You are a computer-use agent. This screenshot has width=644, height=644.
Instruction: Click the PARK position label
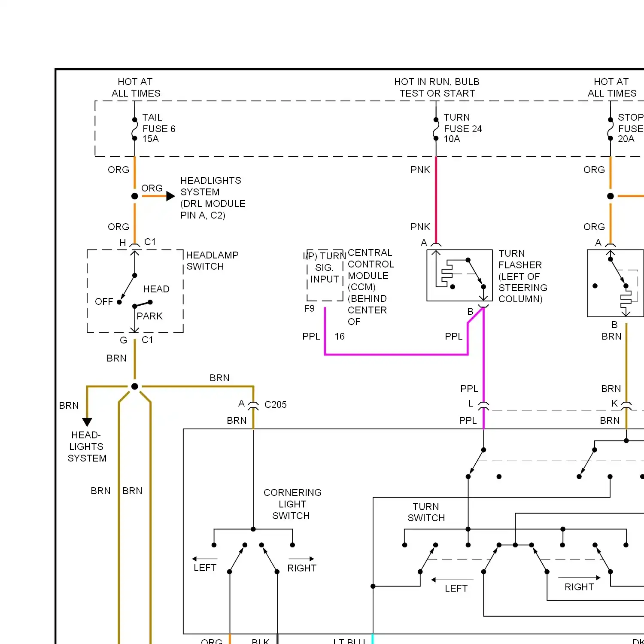coord(150,316)
